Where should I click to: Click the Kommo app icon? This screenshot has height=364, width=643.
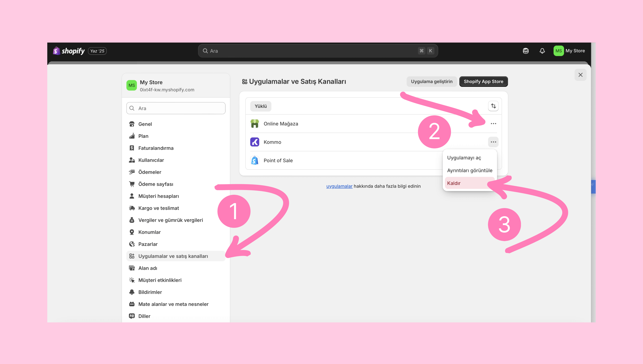tap(255, 142)
